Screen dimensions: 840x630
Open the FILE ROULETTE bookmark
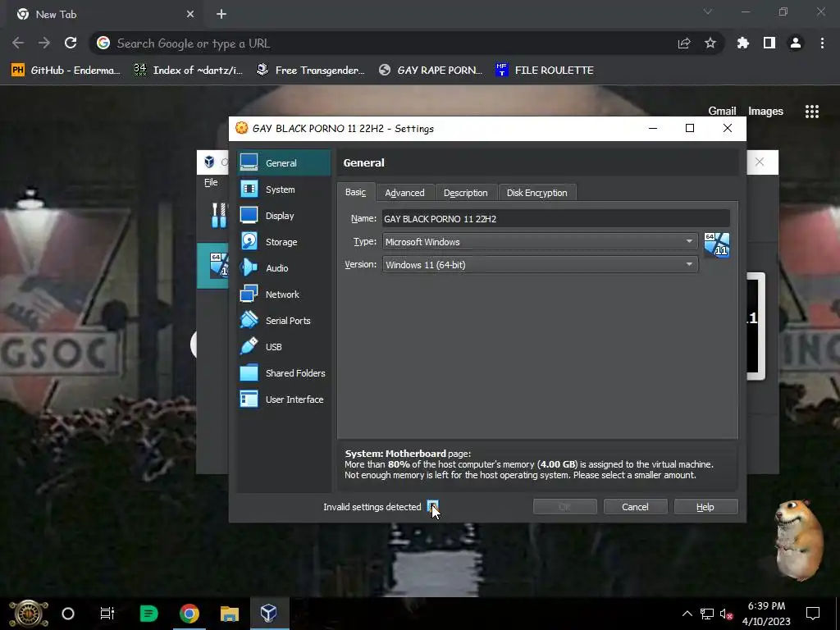point(545,71)
